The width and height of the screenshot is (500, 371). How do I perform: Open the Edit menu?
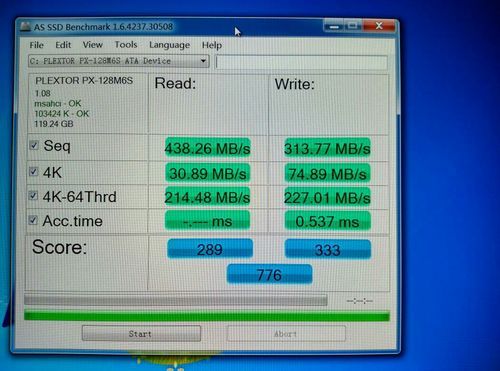point(63,45)
